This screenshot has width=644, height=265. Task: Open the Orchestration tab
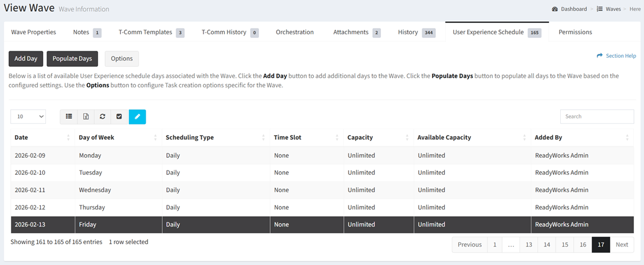click(x=294, y=32)
